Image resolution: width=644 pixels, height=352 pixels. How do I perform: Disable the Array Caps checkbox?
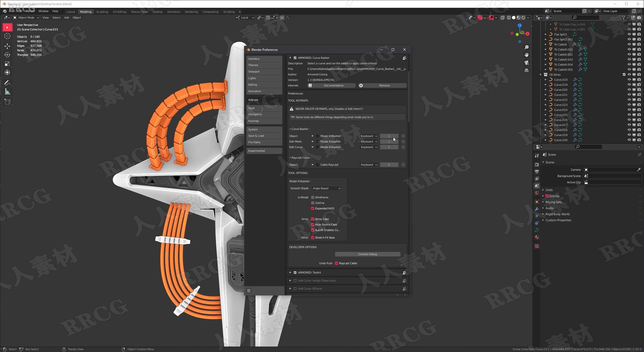(313, 219)
